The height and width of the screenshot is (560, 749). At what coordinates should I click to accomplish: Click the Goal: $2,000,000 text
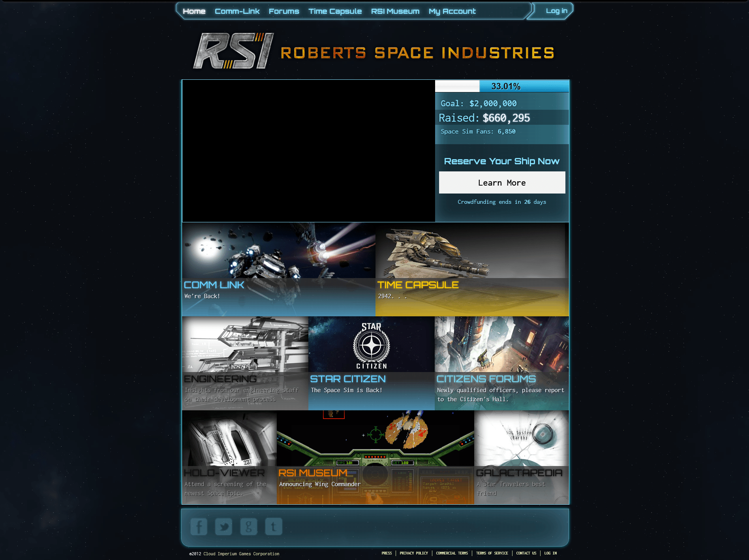pyautogui.click(x=479, y=103)
